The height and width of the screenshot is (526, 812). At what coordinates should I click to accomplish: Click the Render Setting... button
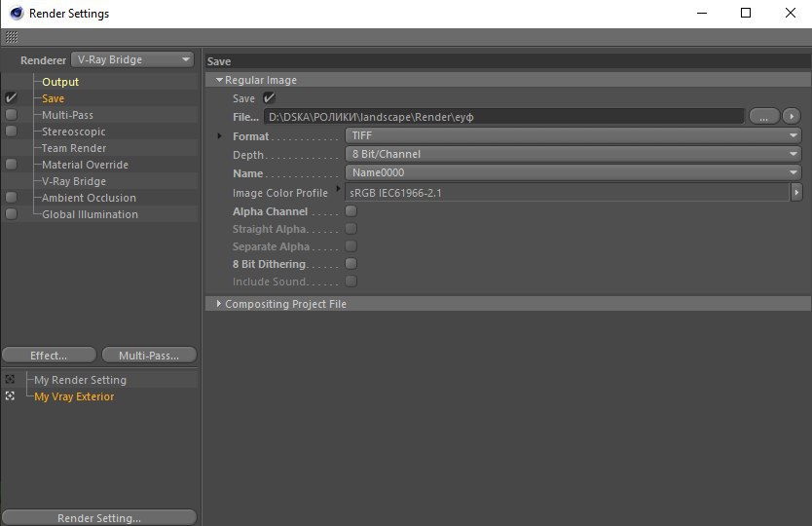pyautogui.click(x=99, y=517)
